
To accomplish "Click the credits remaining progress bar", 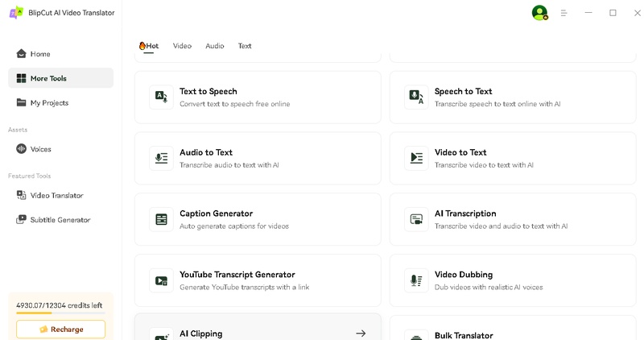I will tap(60, 313).
